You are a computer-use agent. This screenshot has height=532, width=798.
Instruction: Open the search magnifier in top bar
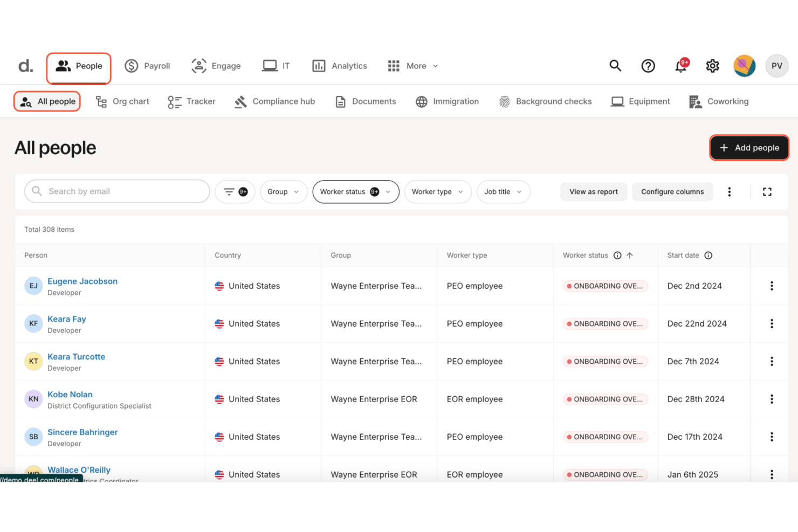615,66
